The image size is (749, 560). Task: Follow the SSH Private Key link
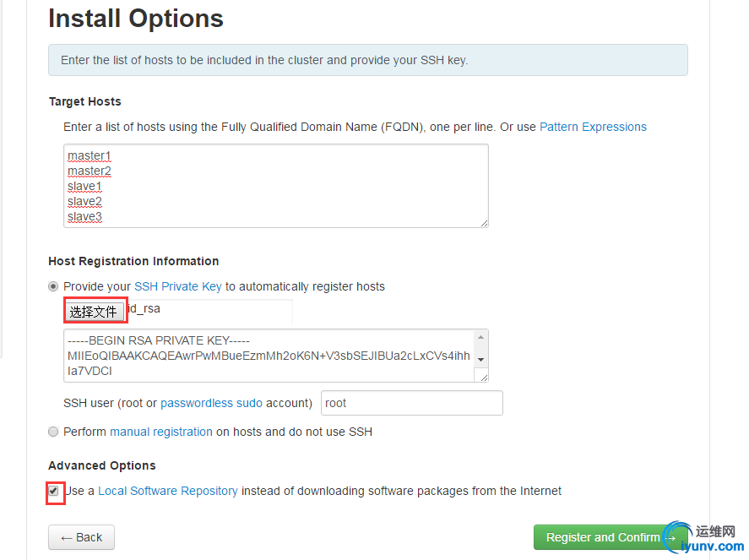point(177,286)
